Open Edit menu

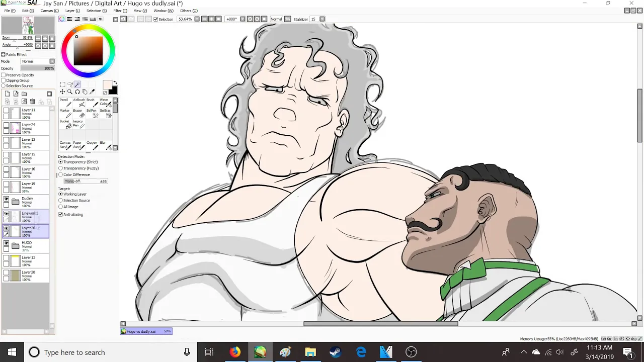point(28,11)
